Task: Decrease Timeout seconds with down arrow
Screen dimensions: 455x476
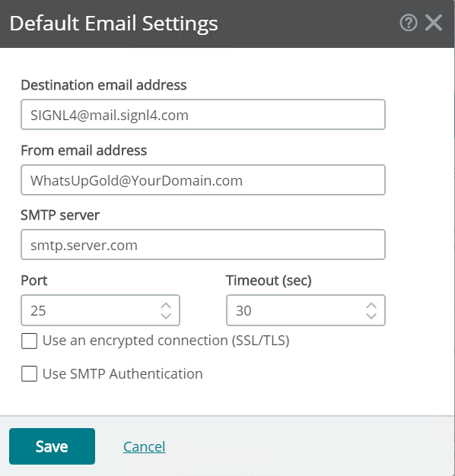Action: click(x=371, y=316)
